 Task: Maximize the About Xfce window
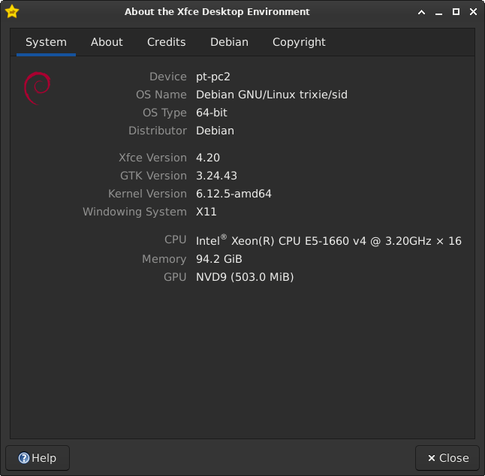pos(456,12)
